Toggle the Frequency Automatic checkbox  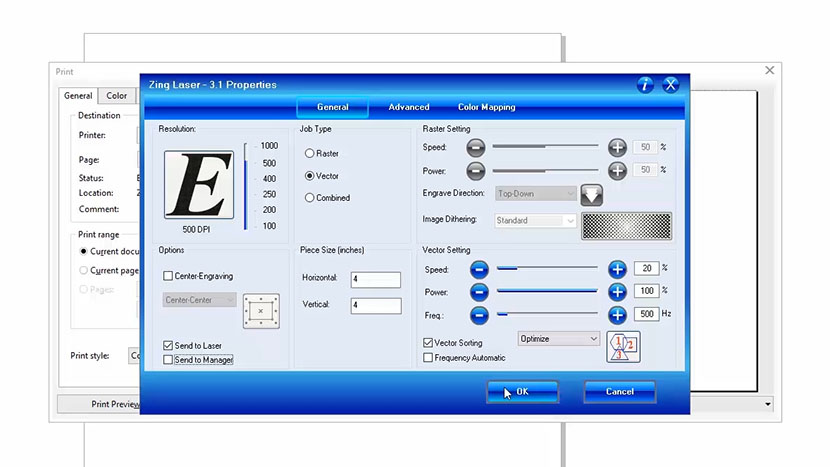428,357
